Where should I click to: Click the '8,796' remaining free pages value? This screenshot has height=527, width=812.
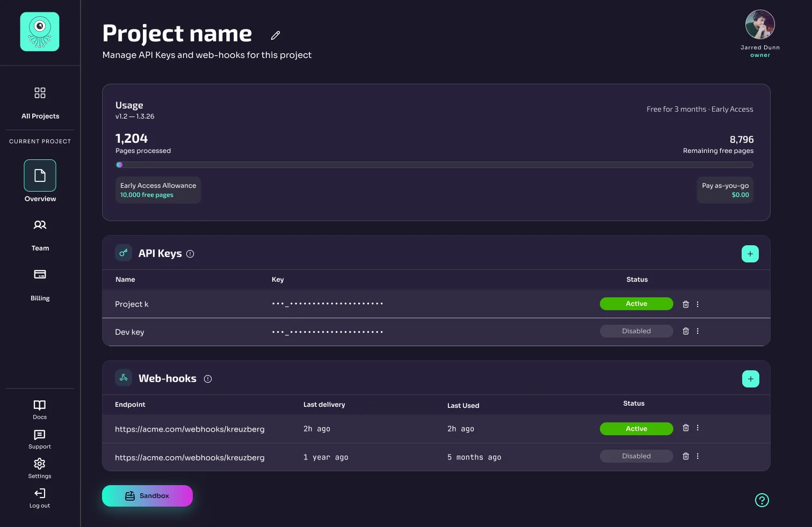click(742, 140)
